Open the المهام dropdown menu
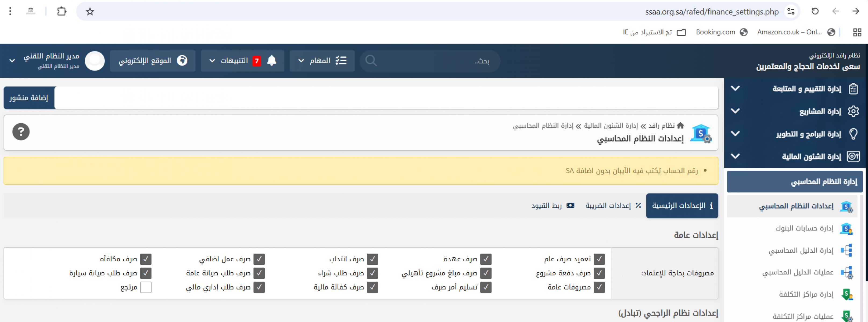The height and width of the screenshot is (322, 868). click(322, 61)
